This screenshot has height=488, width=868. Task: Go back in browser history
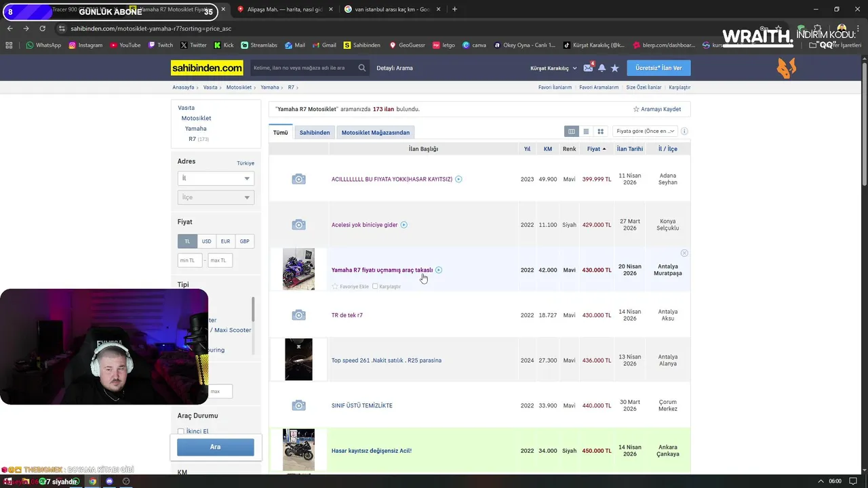click(9, 28)
